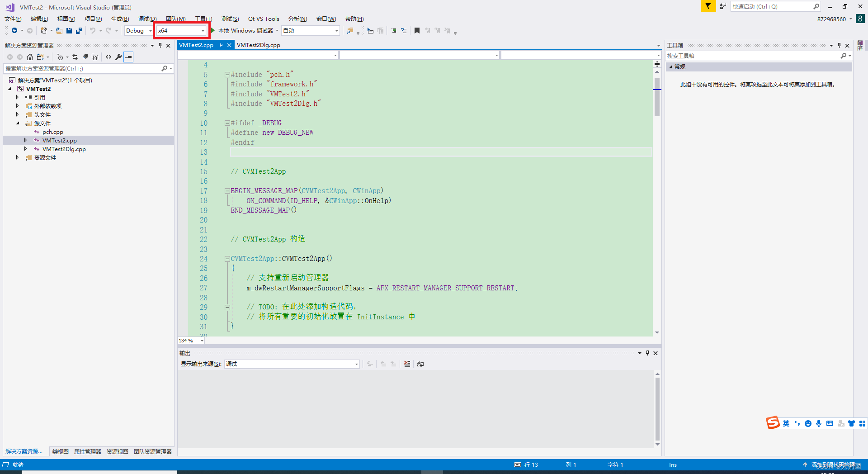Click the Sogou microphone voice input icon
868x474 pixels.
819,423
